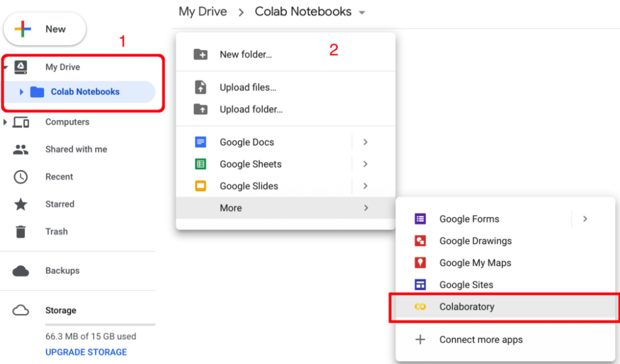Click the UPGRADE STORAGE link

pos(86,352)
